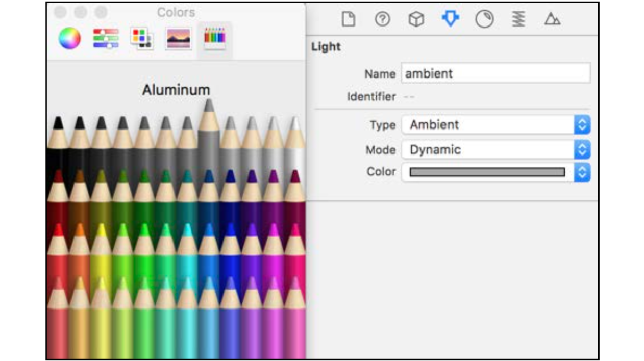Switch to the image palettes picker

[179, 39]
